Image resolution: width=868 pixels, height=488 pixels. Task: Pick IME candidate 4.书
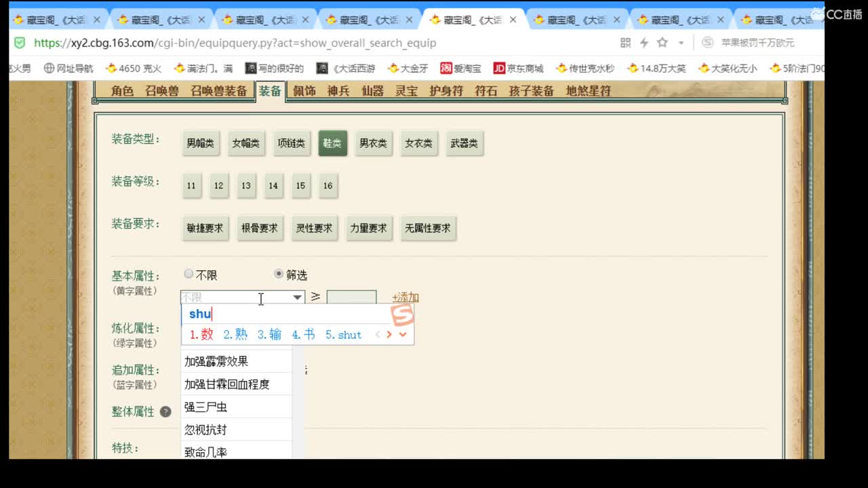pyautogui.click(x=304, y=334)
